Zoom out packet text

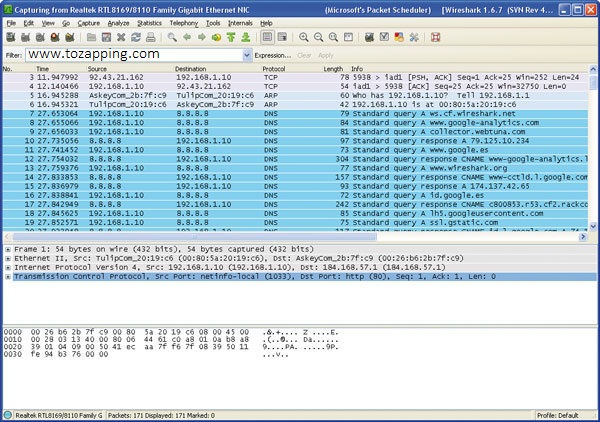[x=318, y=37]
